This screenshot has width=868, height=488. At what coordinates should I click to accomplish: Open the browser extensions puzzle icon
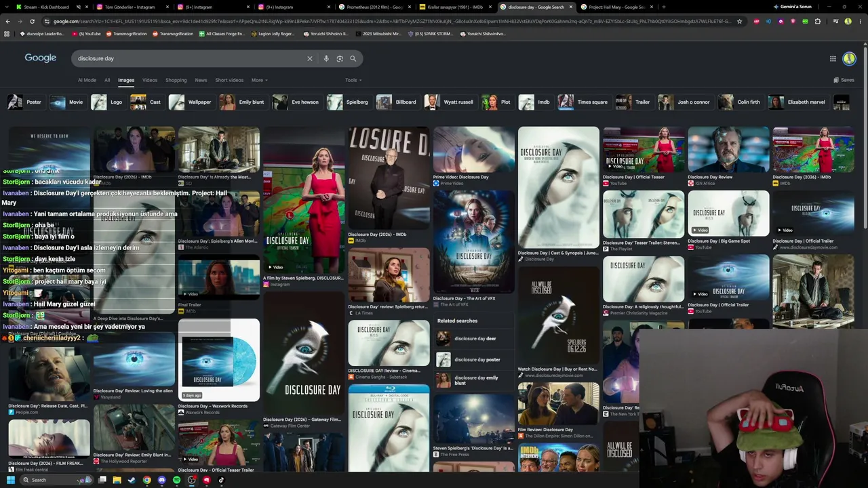point(818,21)
